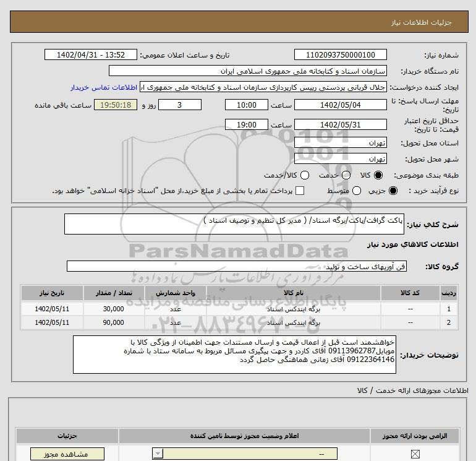
Task: Click the quantity 30,000 cell
Action: click(114, 309)
